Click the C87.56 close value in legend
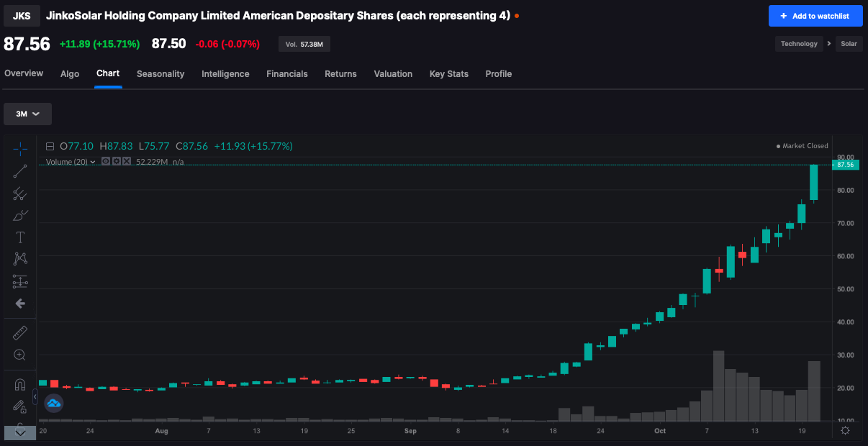This screenshot has height=446, width=868. pos(192,146)
